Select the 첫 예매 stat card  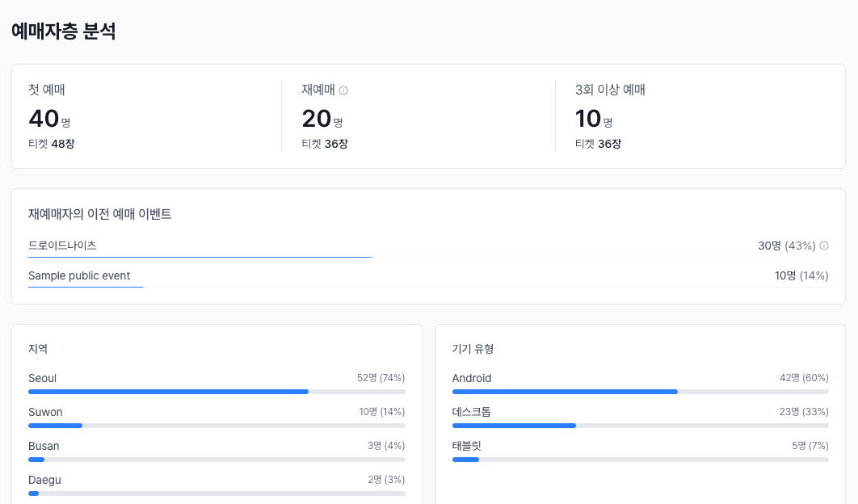pos(145,116)
